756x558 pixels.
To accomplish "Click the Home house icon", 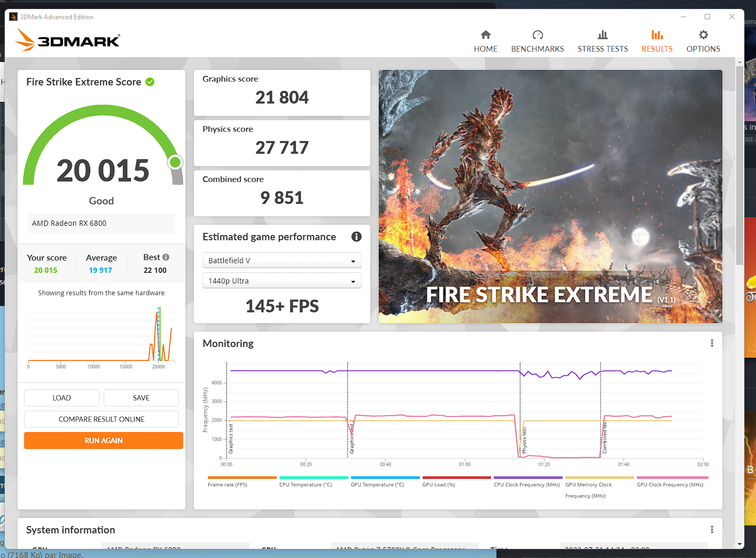I will (x=486, y=35).
